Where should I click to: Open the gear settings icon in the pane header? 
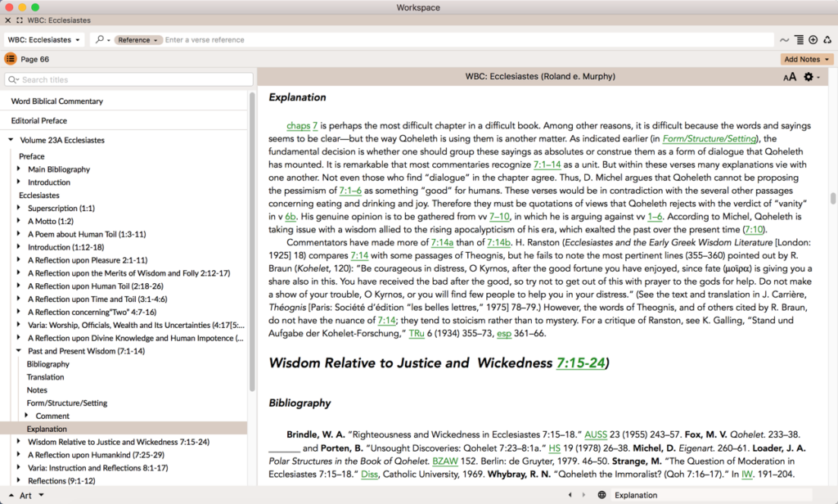808,76
